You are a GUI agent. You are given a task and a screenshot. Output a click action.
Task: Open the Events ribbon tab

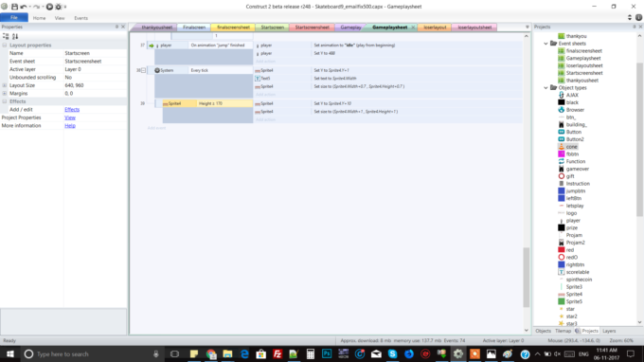[x=80, y=18]
